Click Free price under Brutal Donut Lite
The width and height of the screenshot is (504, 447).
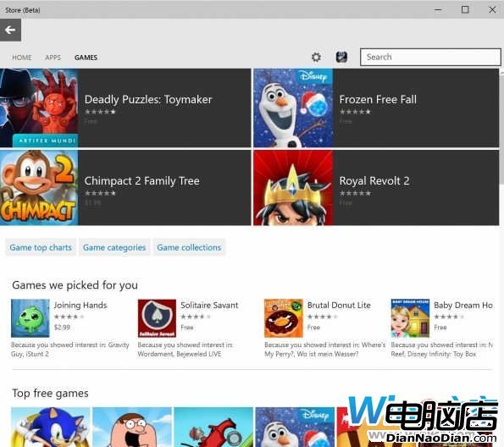click(x=313, y=328)
